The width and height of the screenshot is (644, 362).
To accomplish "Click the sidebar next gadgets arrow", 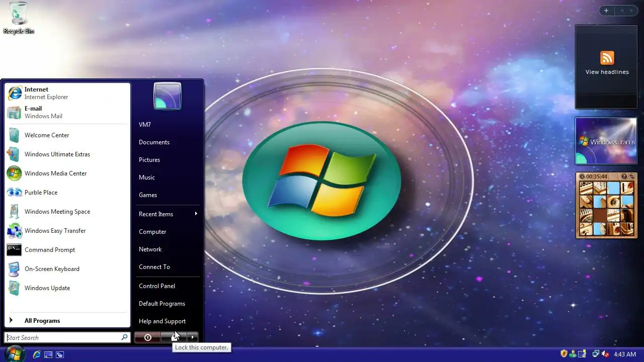I will (x=631, y=11).
